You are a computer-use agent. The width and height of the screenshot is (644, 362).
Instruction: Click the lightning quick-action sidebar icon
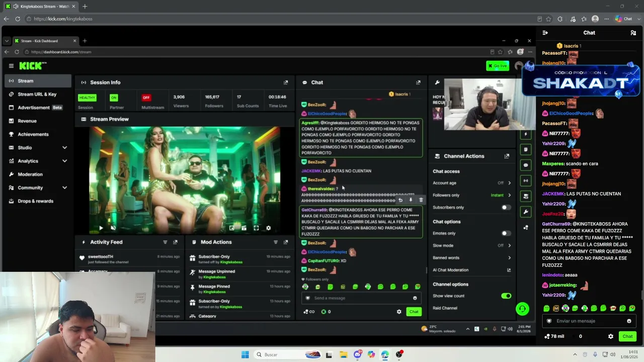click(526, 134)
